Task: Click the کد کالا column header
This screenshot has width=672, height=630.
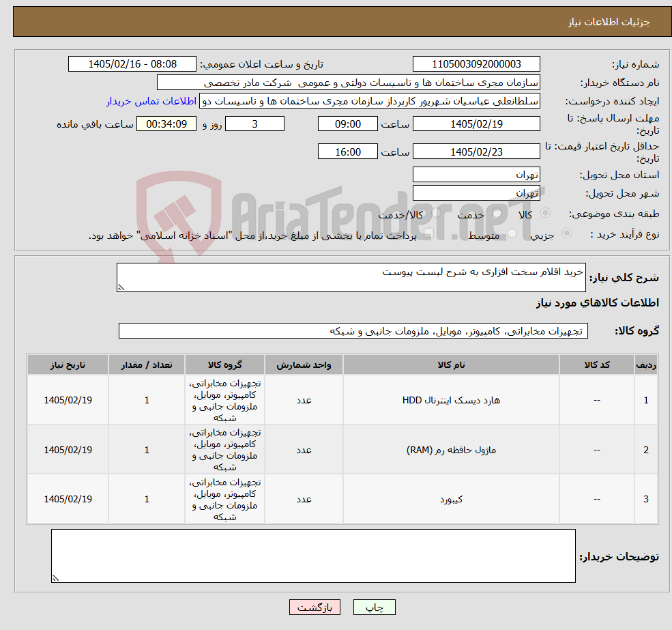Action: click(x=596, y=364)
